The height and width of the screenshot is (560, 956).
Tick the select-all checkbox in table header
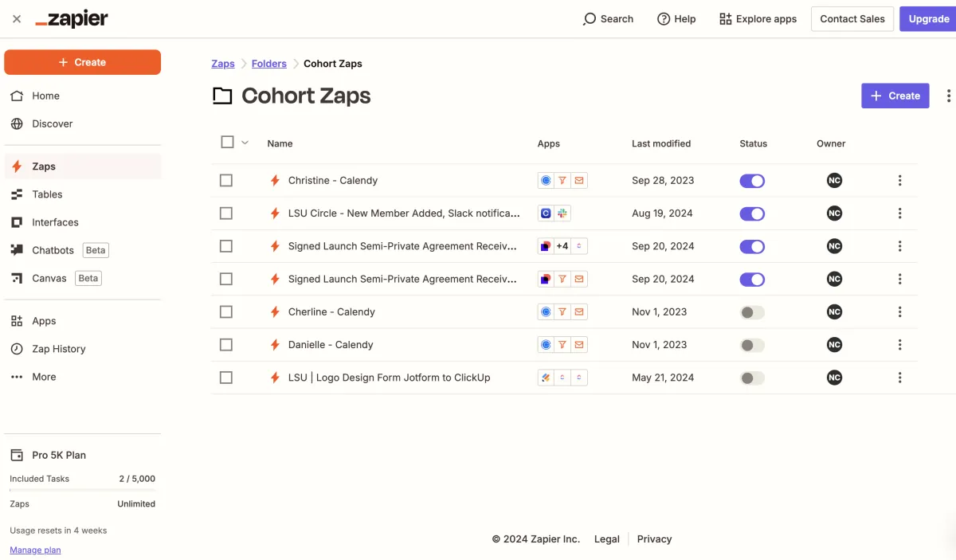[x=227, y=142]
